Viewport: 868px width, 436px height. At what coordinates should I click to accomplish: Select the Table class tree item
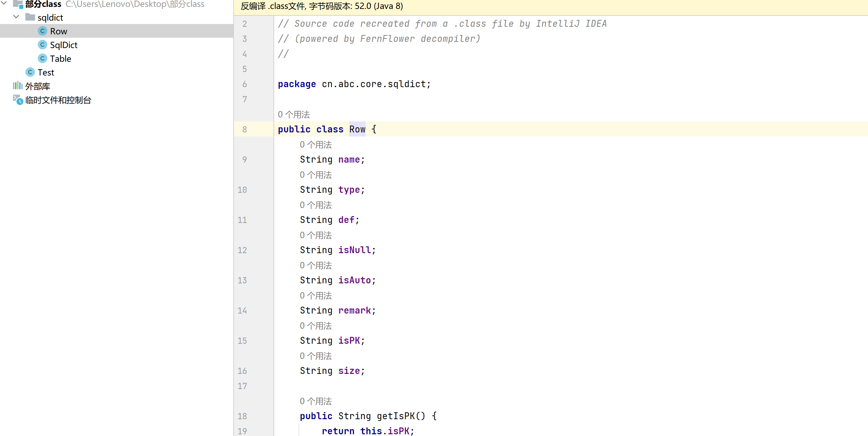[x=60, y=59]
